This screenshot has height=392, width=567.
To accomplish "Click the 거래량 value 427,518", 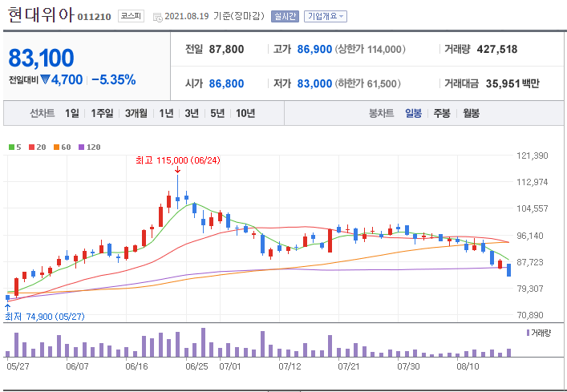I will [497, 49].
